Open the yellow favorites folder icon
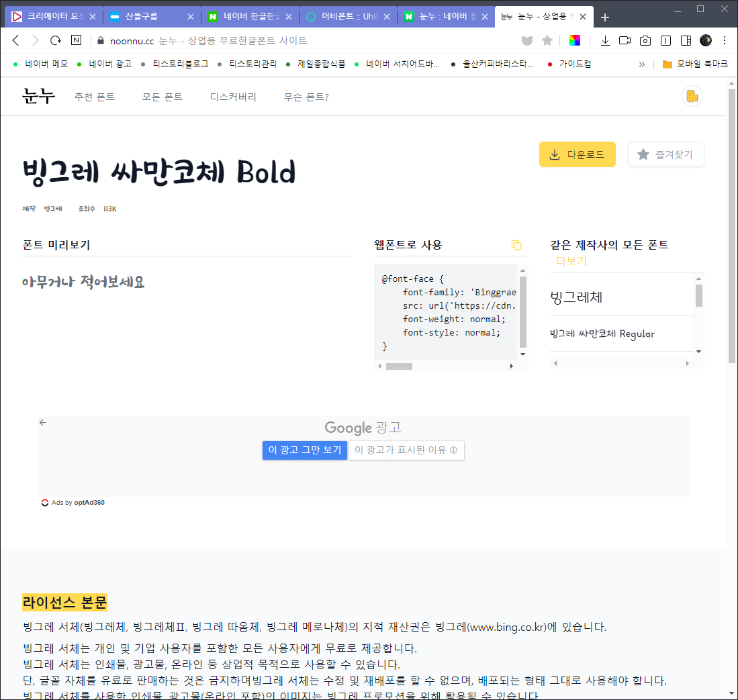 click(x=692, y=97)
